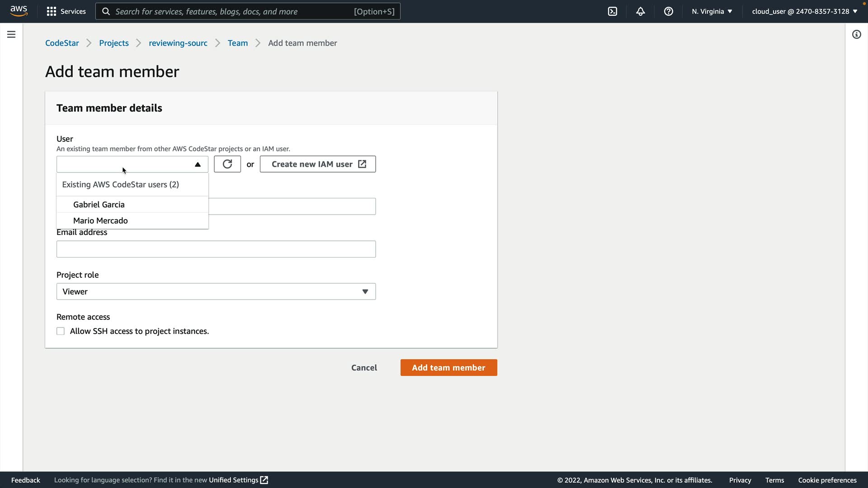Open the Project role Viewer dropdown
The width and height of the screenshot is (868, 488).
(x=216, y=291)
